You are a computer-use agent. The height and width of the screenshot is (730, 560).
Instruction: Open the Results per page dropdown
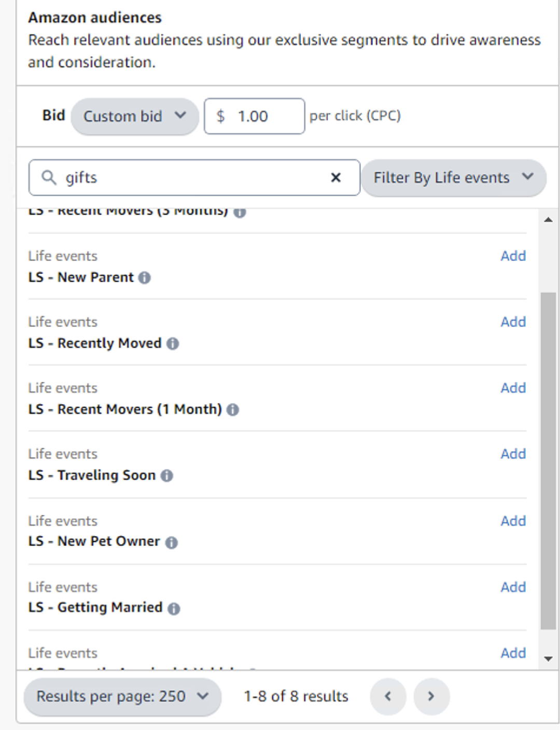(122, 696)
